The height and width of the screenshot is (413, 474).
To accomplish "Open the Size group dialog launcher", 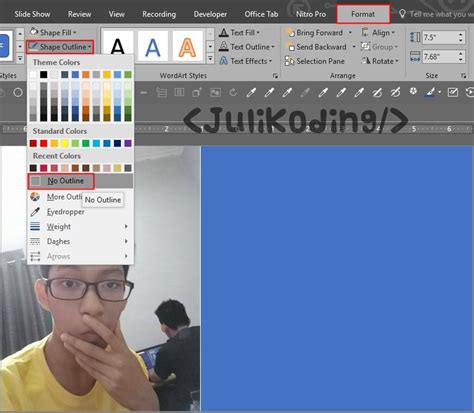I will click(x=464, y=76).
